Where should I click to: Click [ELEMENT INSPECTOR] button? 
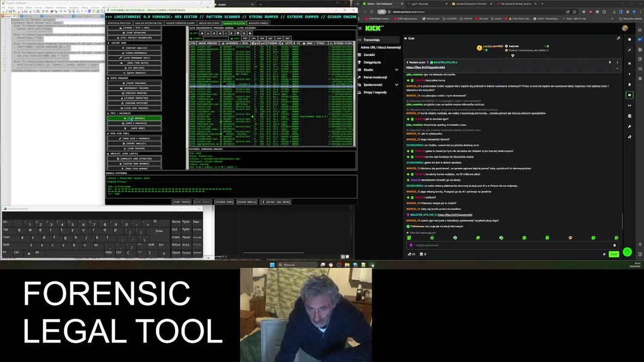point(134,98)
